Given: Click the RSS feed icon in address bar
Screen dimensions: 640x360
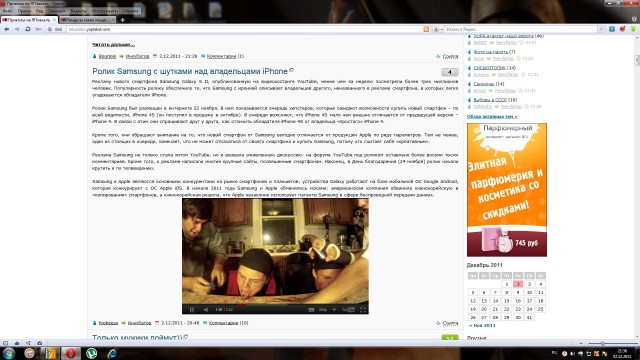Looking at the screenshot, I should [426, 29].
